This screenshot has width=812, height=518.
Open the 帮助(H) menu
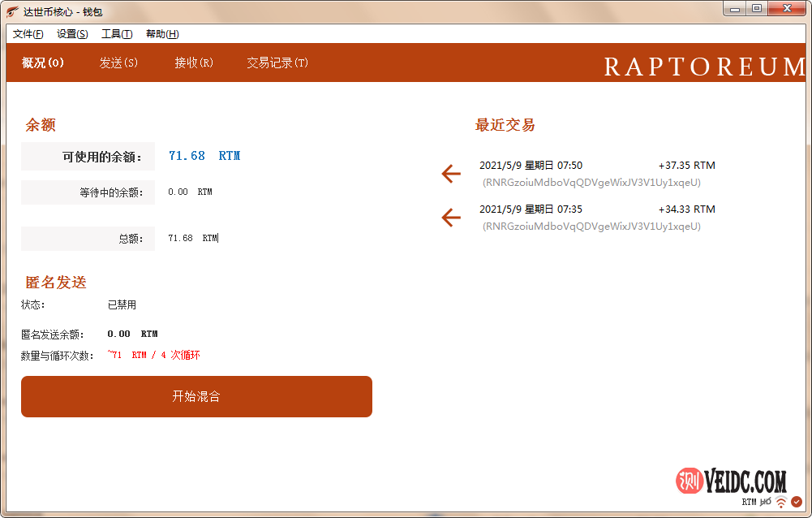[162, 34]
